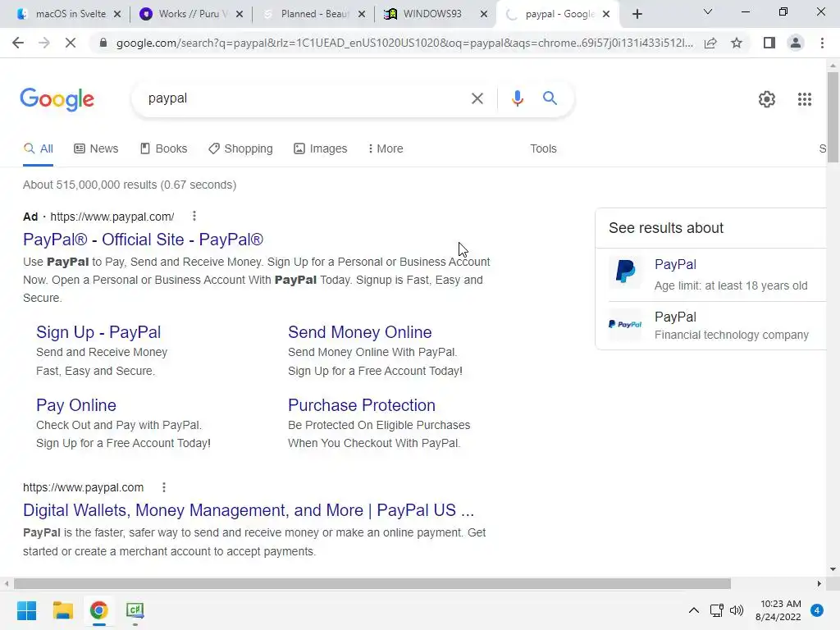Viewport: 840px width, 630px height.
Task: Open Digital Wallets, Money Management result
Action: pyautogui.click(x=249, y=510)
